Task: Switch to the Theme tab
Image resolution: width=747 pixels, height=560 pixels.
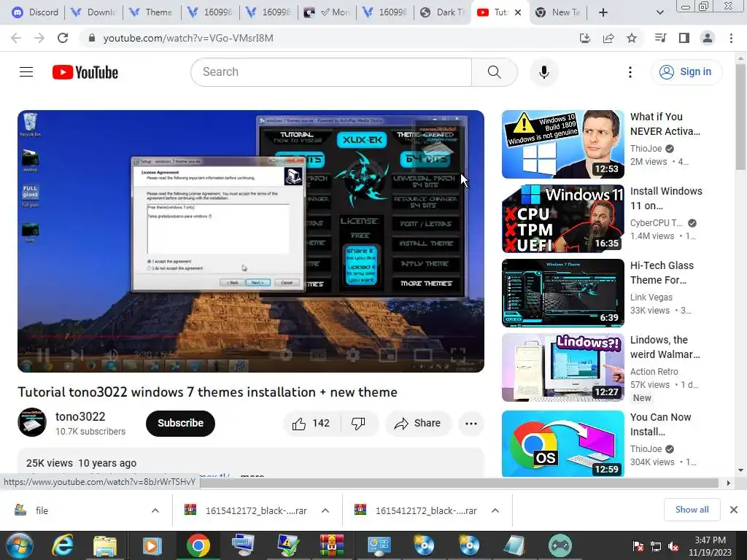Action: coord(152,12)
